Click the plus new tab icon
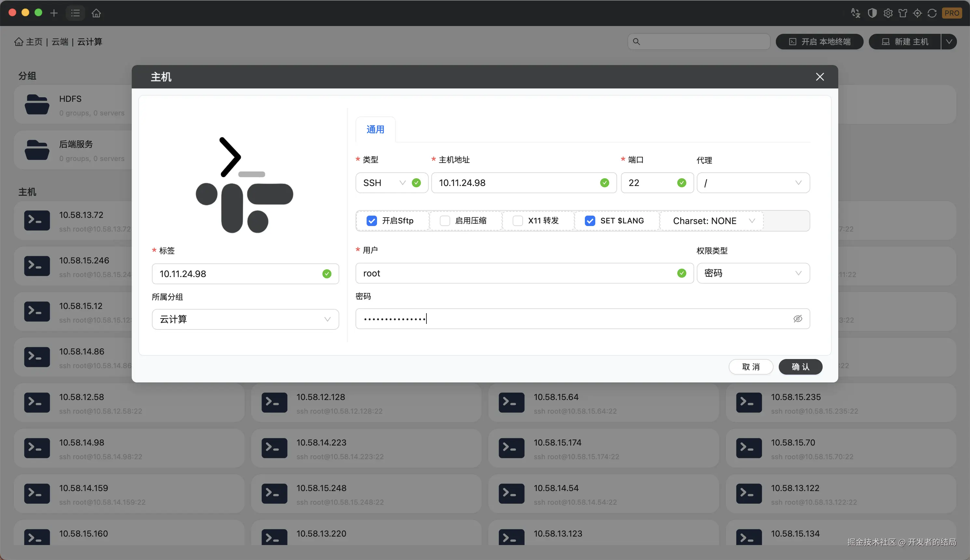The image size is (970, 560). [54, 13]
